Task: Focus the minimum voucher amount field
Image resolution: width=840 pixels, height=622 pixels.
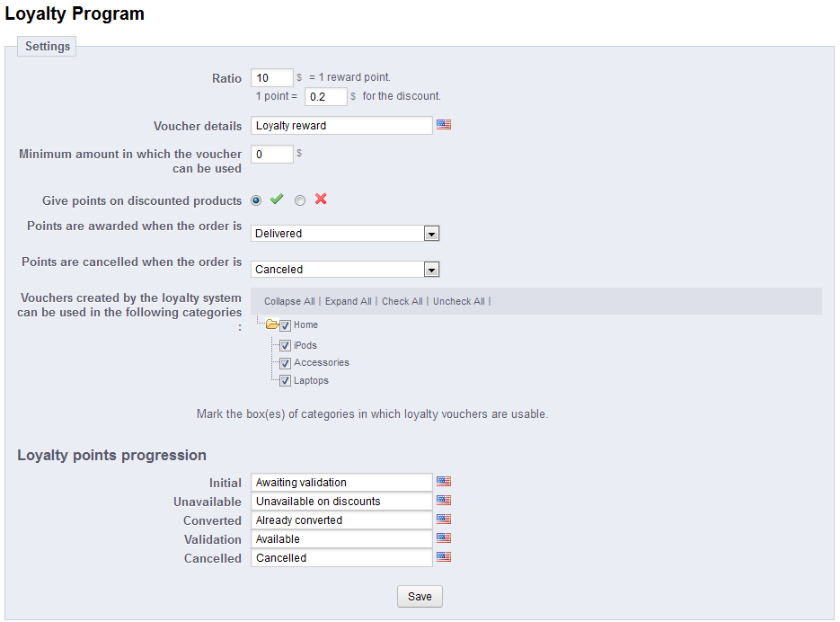Action: [272, 155]
